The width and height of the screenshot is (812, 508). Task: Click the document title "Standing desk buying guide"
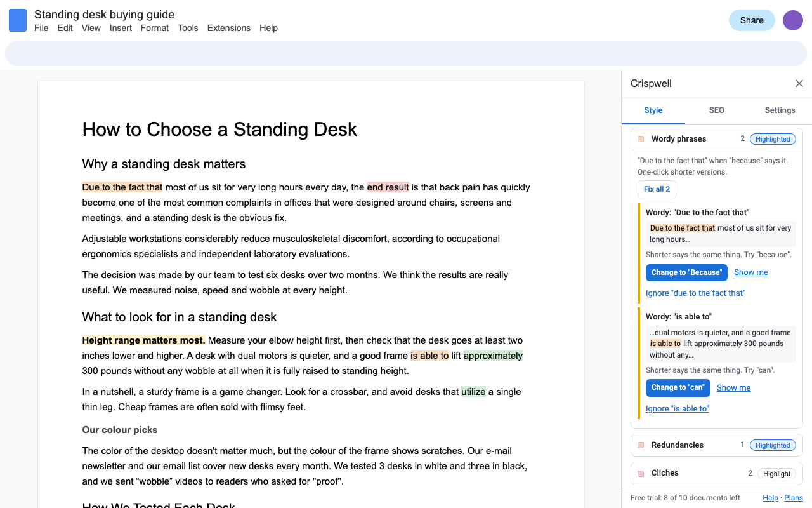104,14
